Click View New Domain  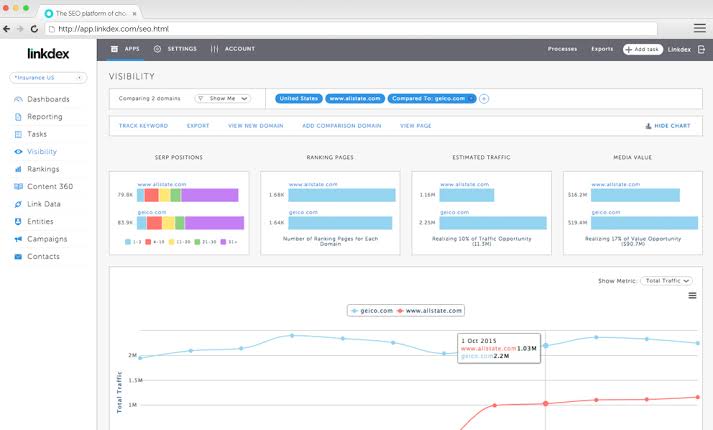[x=256, y=126]
